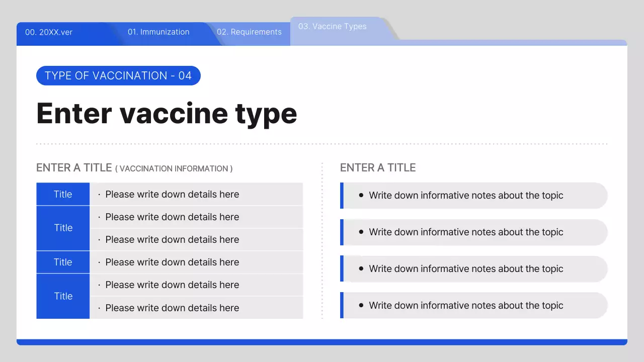Screen dimensions: 644x362
Task: Select the second informative notes bullet box
Action: click(x=474, y=232)
